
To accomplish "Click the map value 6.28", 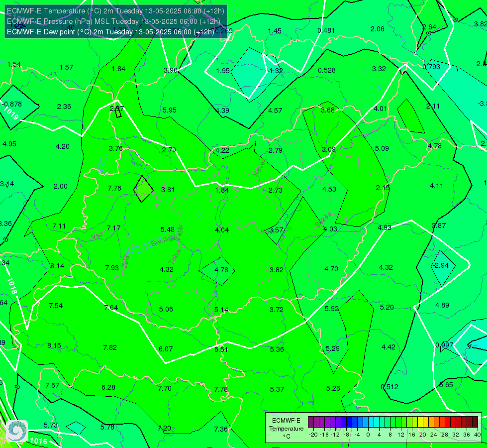I will (x=108, y=388).
